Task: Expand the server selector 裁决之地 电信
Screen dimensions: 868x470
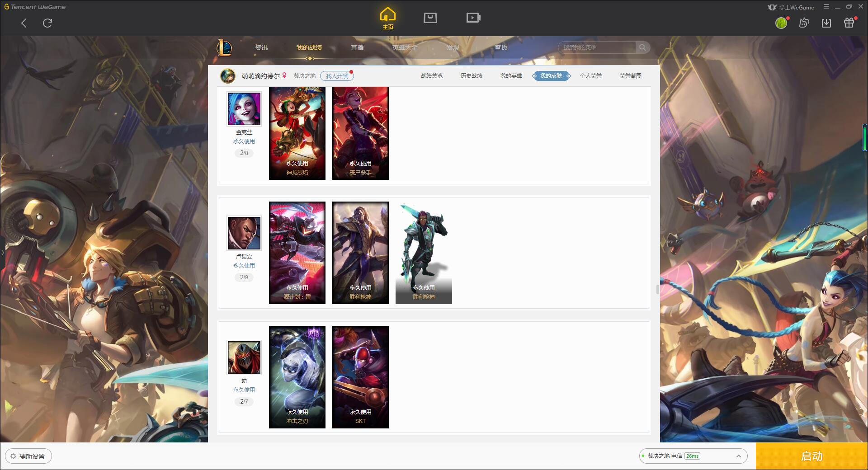Action: click(693, 456)
